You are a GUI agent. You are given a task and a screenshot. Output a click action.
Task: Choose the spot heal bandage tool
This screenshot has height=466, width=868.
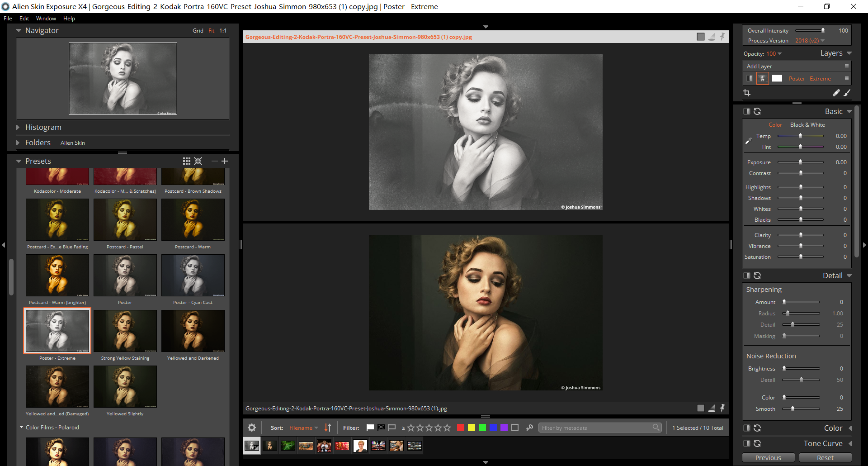tap(836, 93)
